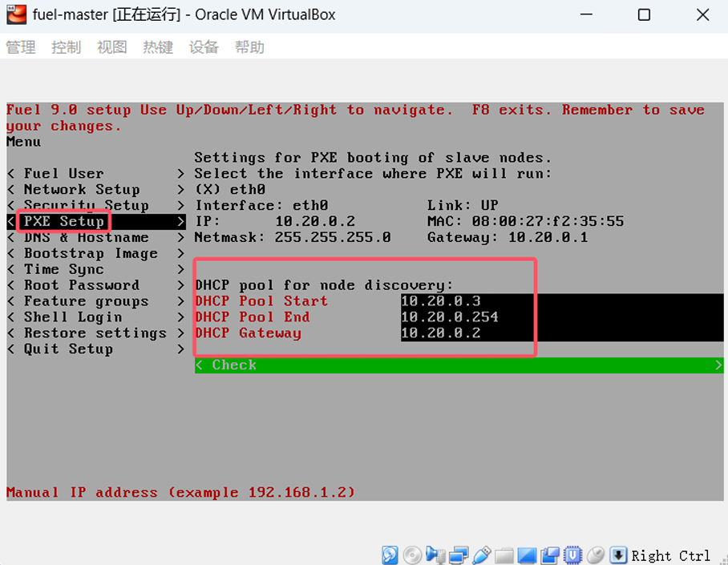This screenshot has height=565, width=728.
Task: Open the 视图 menu
Action: (x=112, y=47)
